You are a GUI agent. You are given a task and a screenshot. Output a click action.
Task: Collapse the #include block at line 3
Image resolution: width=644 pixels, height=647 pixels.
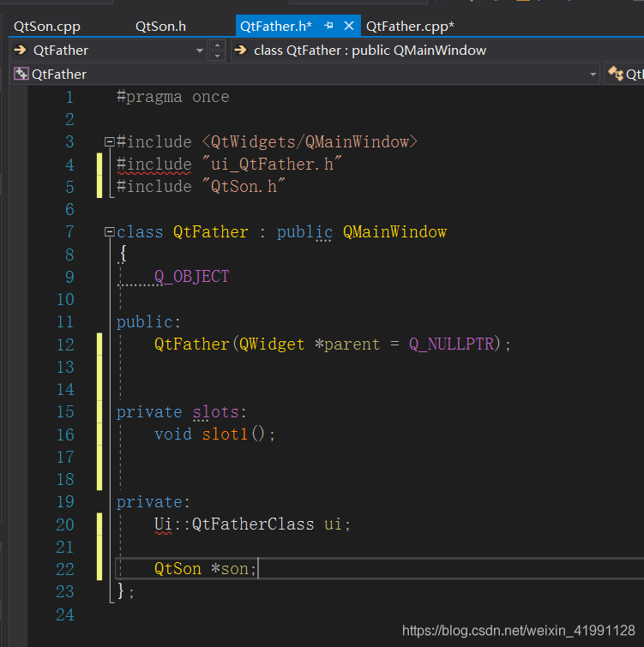click(x=109, y=142)
